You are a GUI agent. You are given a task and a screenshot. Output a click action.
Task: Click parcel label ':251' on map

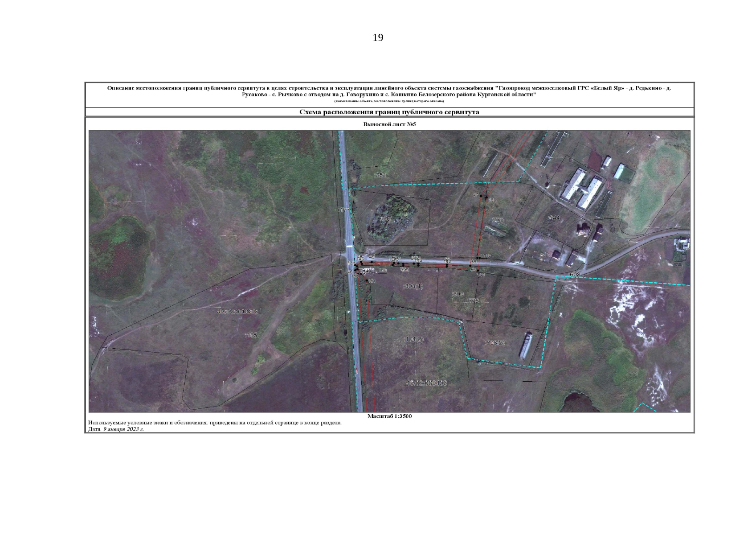pos(380,175)
